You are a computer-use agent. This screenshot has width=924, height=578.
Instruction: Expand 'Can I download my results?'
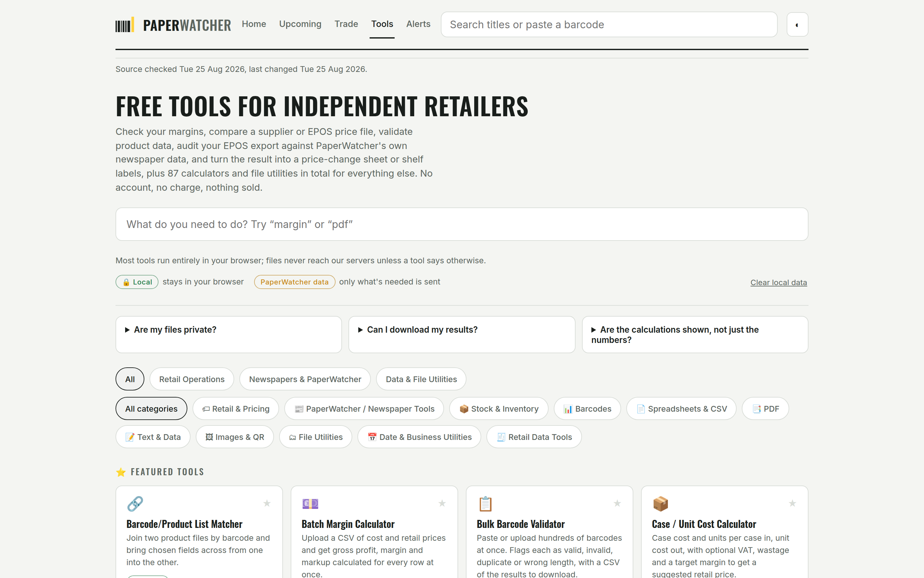462,335
